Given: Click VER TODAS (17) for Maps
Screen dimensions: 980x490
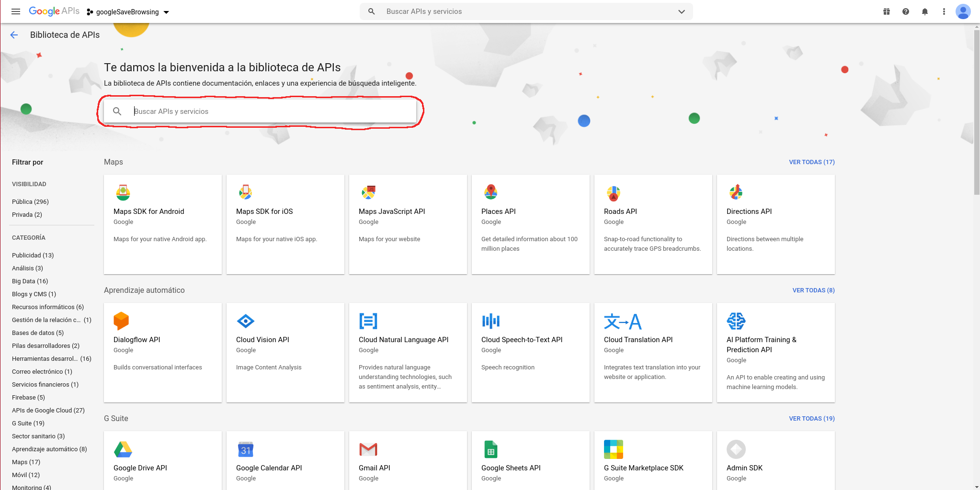Looking at the screenshot, I should tap(811, 162).
